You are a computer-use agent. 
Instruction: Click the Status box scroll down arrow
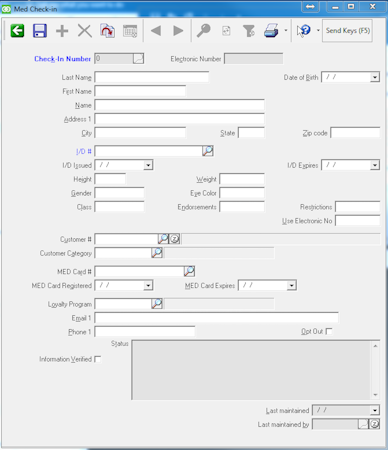click(x=376, y=395)
